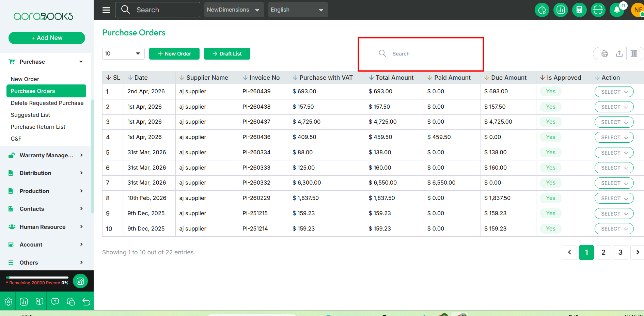The height and width of the screenshot is (316, 644).
Task: Click the export upload icon above the table
Action: point(619,54)
